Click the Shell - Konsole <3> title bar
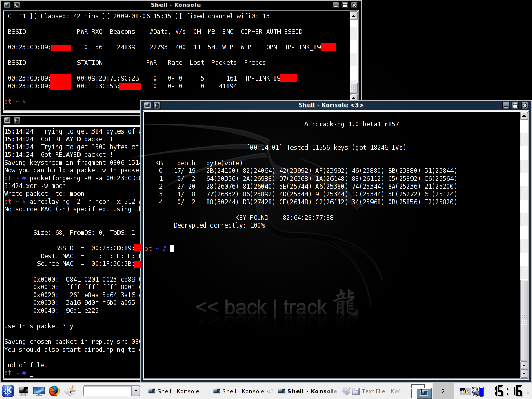The height and width of the screenshot is (399, 532). coord(331,105)
